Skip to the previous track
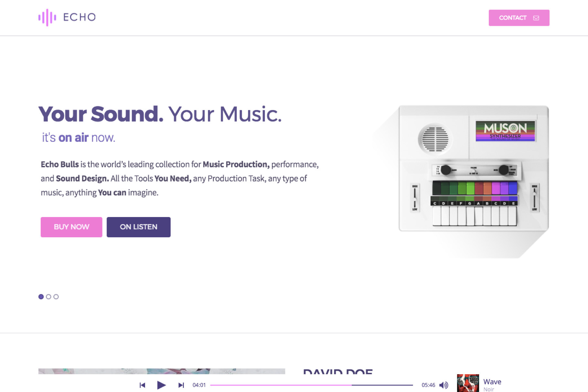 pos(142,385)
